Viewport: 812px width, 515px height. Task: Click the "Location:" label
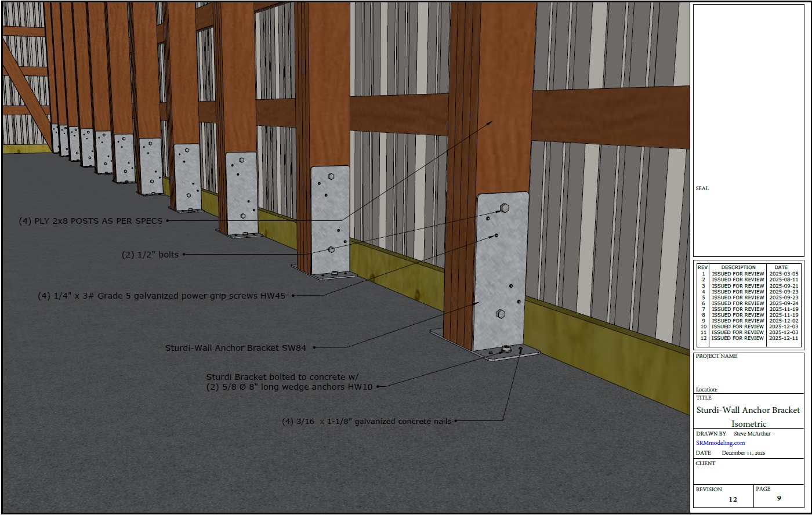coord(706,390)
